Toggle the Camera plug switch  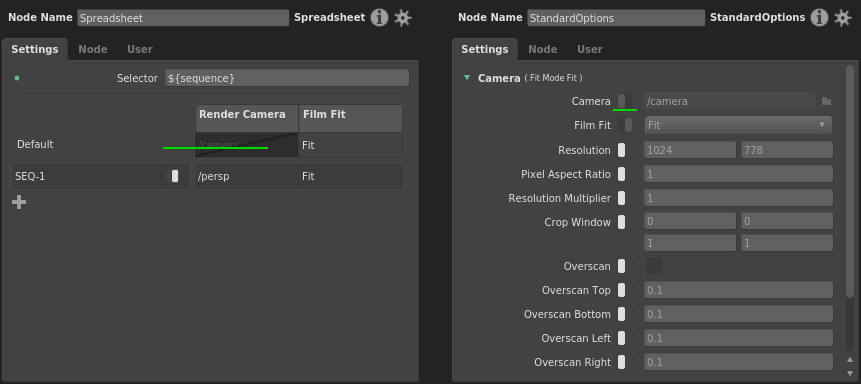624,101
